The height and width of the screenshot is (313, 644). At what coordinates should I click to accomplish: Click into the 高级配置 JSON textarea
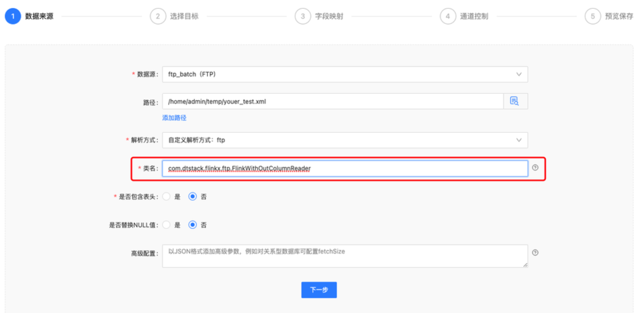coord(345,256)
